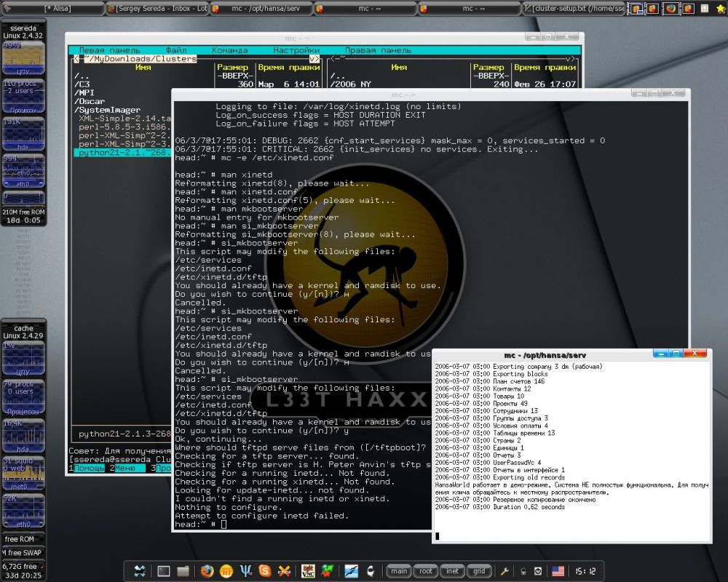Open the Правая панель menu in mc
This screenshot has width=728, height=582.
[379, 50]
